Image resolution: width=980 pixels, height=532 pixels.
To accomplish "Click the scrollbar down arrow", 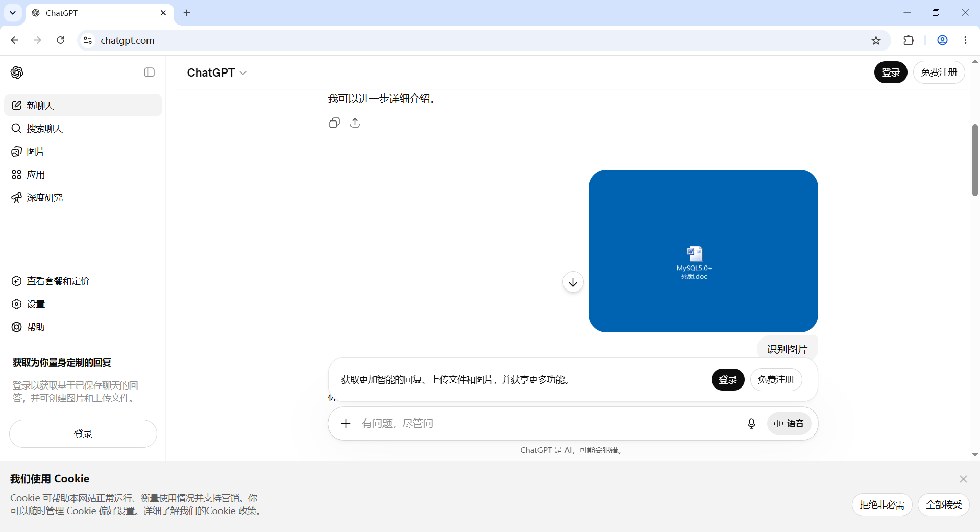I will [975, 454].
